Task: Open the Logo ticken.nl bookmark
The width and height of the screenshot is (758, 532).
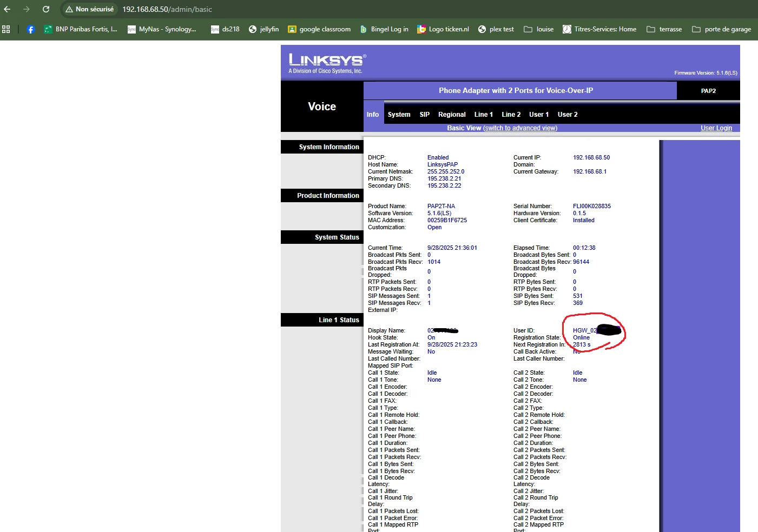Action: click(443, 29)
